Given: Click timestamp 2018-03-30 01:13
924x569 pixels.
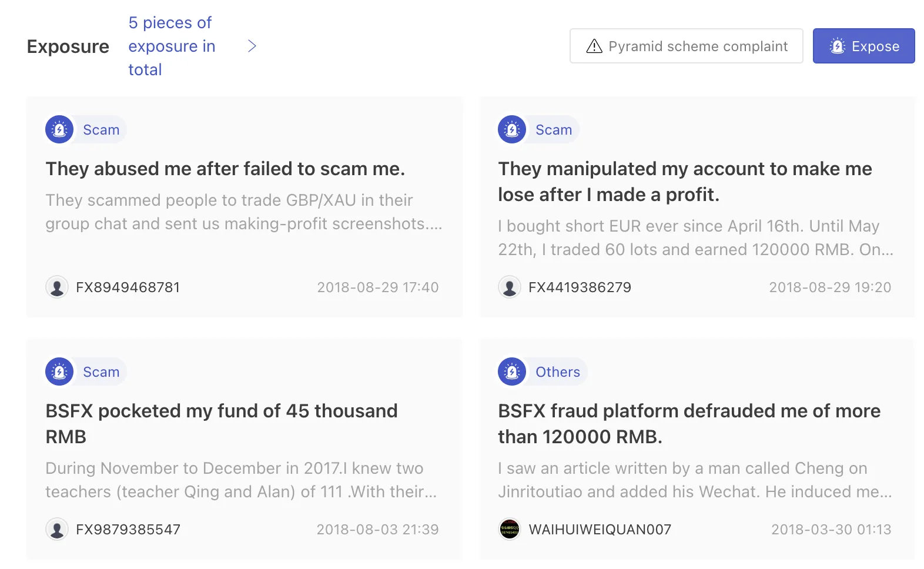Looking at the screenshot, I should point(832,530).
